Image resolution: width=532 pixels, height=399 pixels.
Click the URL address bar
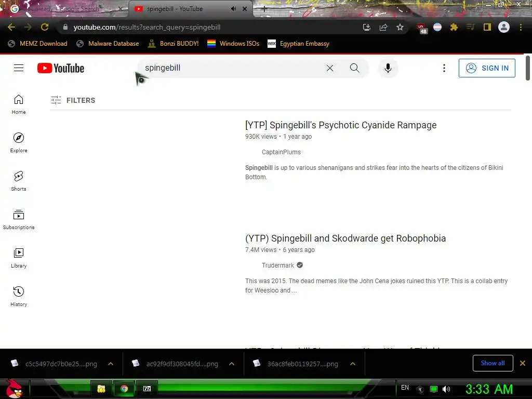[210, 27]
